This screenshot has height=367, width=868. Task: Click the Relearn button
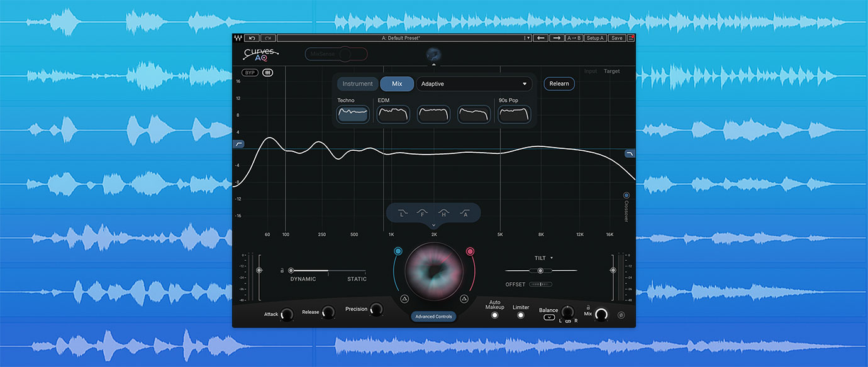[559, 84]
